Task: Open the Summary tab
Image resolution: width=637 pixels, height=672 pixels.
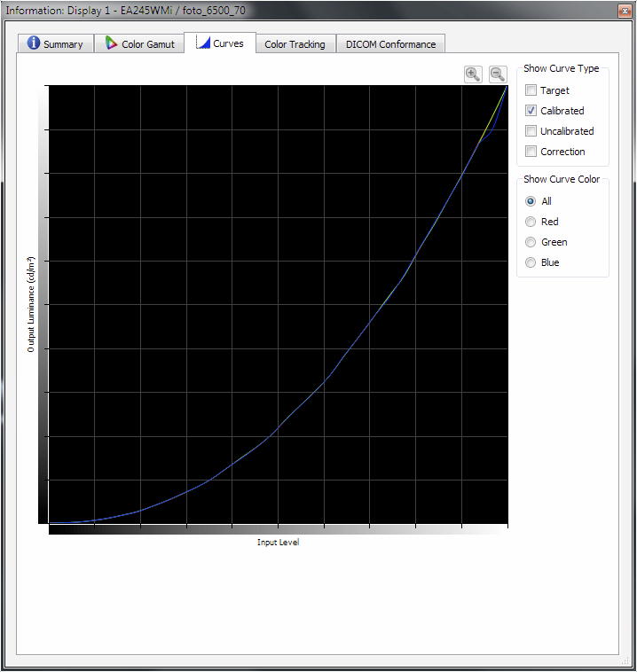Action: 55,44
